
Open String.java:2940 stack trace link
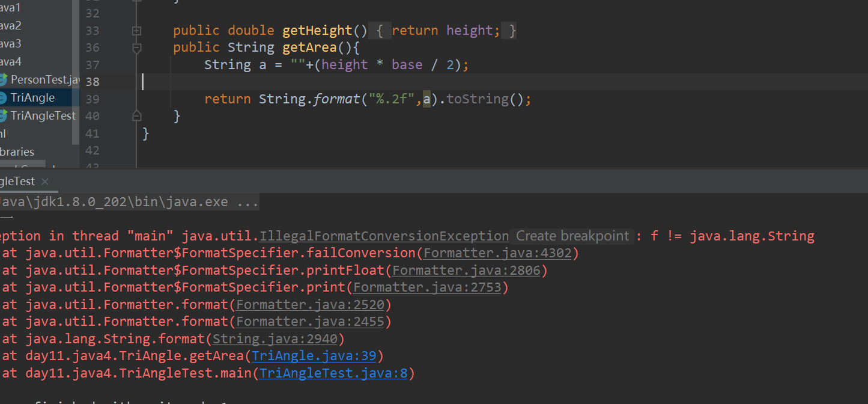275,339
